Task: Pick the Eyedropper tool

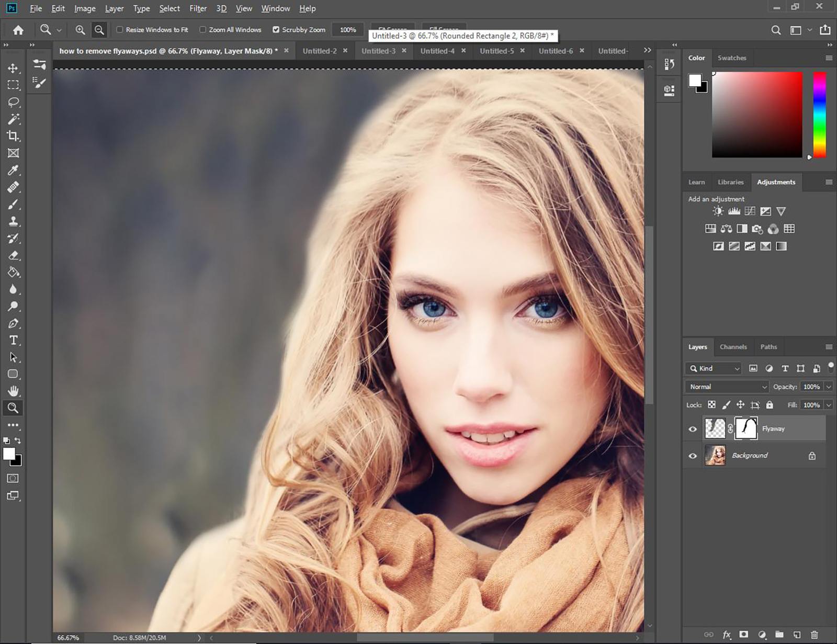Action: coord(14,170)
